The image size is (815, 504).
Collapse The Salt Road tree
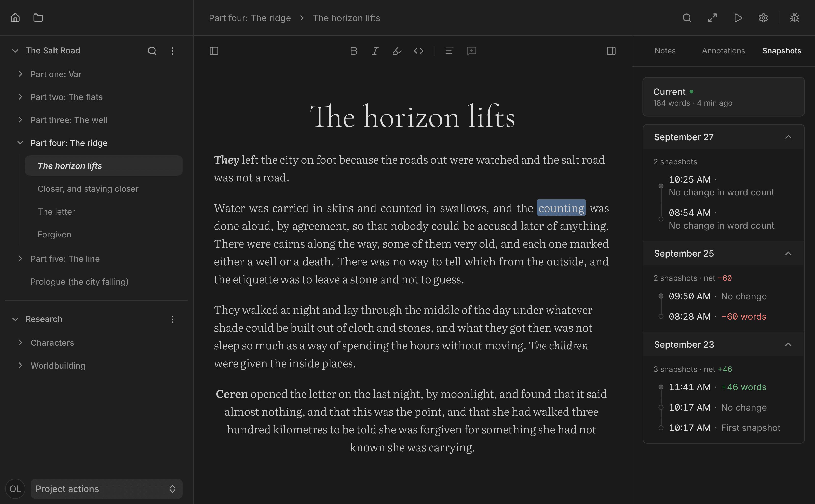coord(15,51)
